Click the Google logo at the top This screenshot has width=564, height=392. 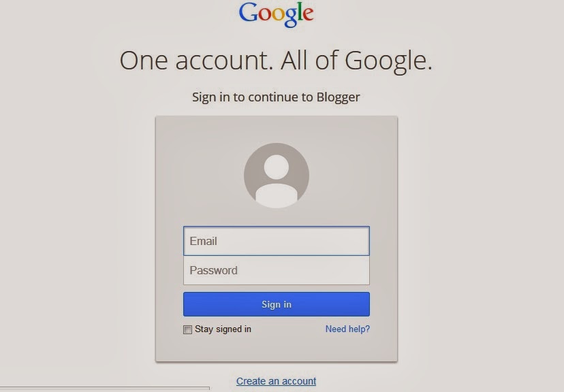click(277, 15)
